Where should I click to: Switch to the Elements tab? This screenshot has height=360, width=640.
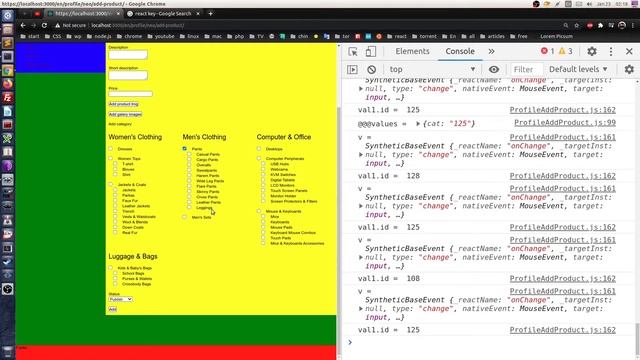[x=412, y=51]
